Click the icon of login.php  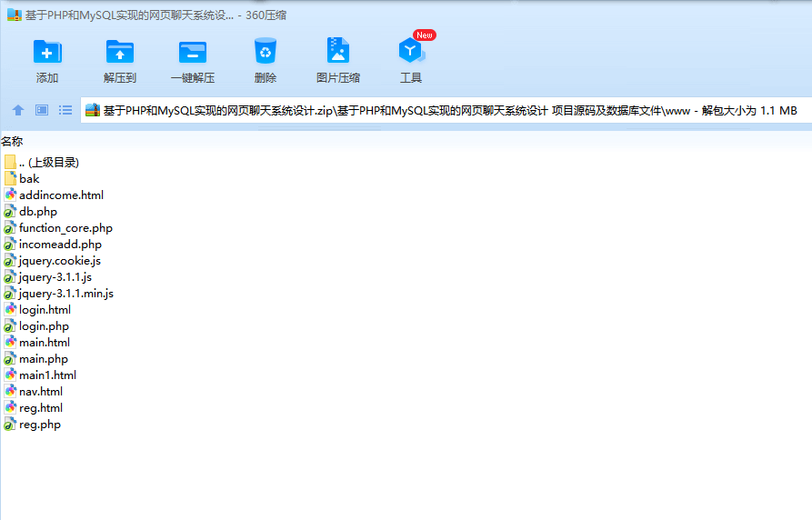[10, 325]
